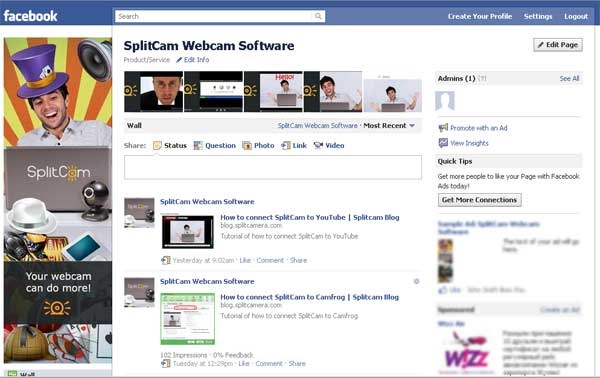This screenshot has height=378, width=600.
Task: Click the Wizz ad logo image
Action: tap(467, 352)
